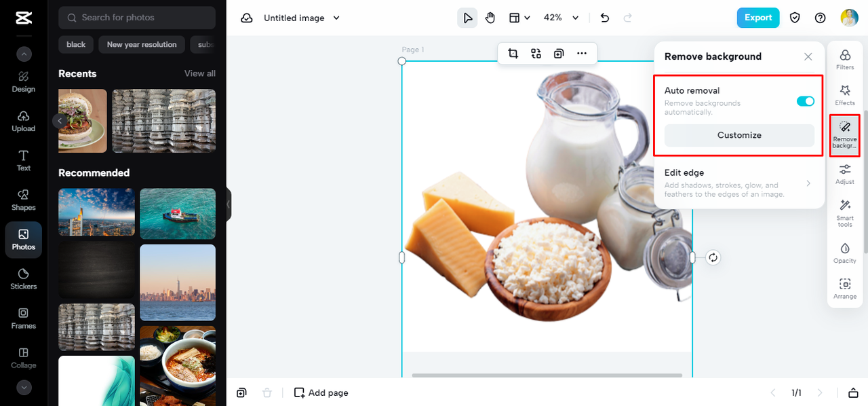Open the Arrange tool
Image resolution: width=868 pixels, height=406 pixels.
tap(845, 289)
